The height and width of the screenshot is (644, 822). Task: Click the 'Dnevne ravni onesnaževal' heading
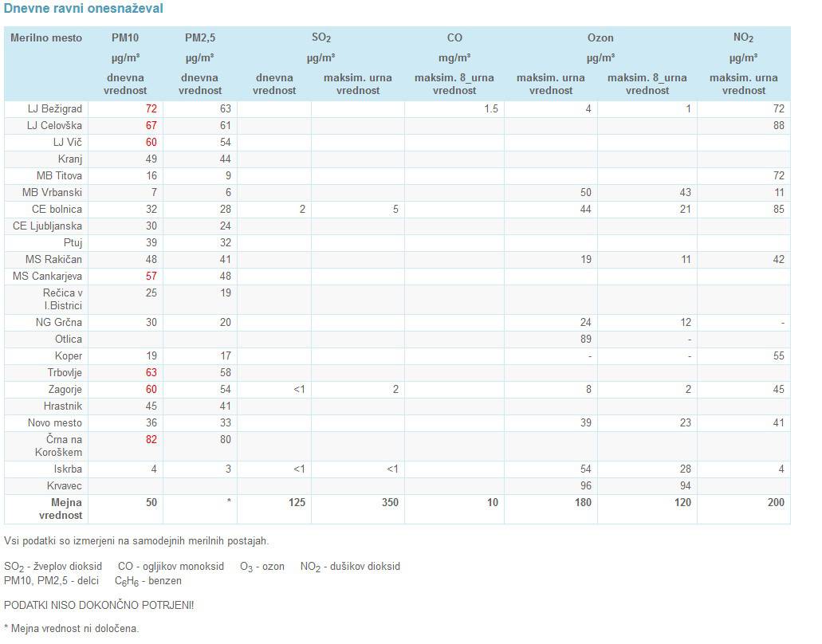(x=84, y=9)
